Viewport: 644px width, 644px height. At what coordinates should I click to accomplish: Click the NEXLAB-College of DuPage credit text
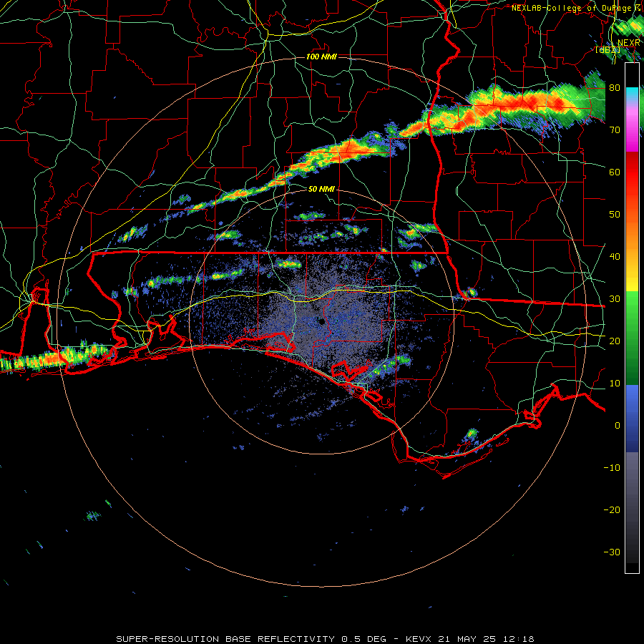click(x=575, y=8)
